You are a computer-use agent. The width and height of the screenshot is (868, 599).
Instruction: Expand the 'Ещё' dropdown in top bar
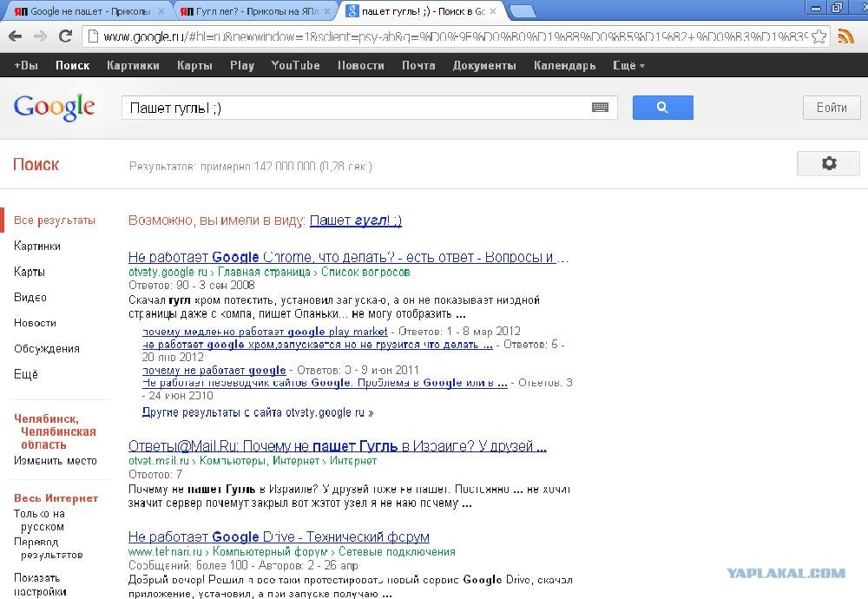tap(628, 65)
